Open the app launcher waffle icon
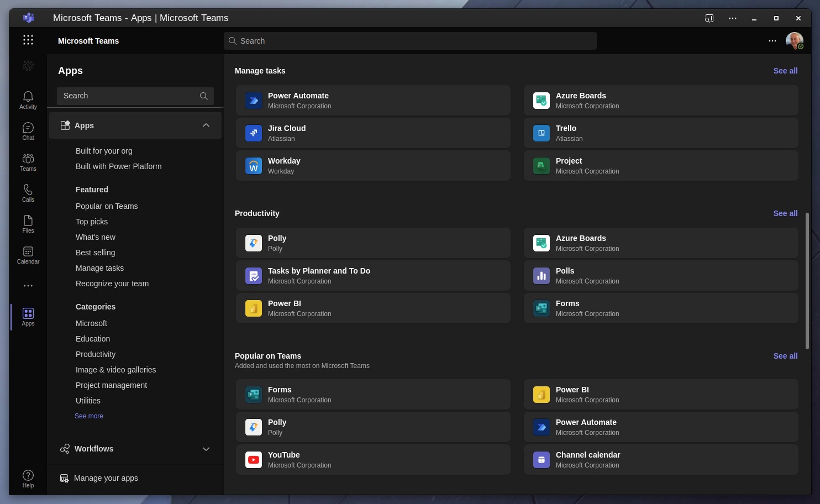The image size is (820, 504). point(28,40)
